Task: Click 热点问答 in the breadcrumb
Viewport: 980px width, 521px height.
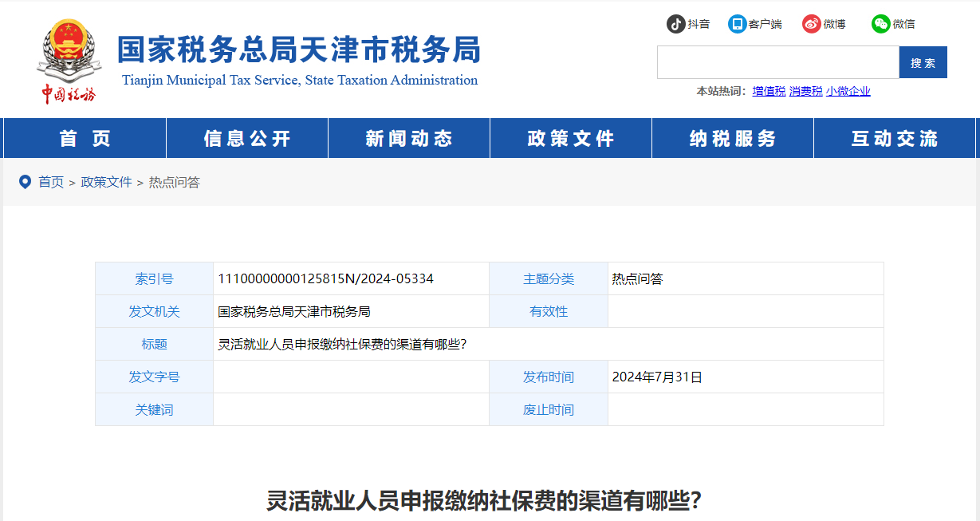Action: [x=174, y=182]
